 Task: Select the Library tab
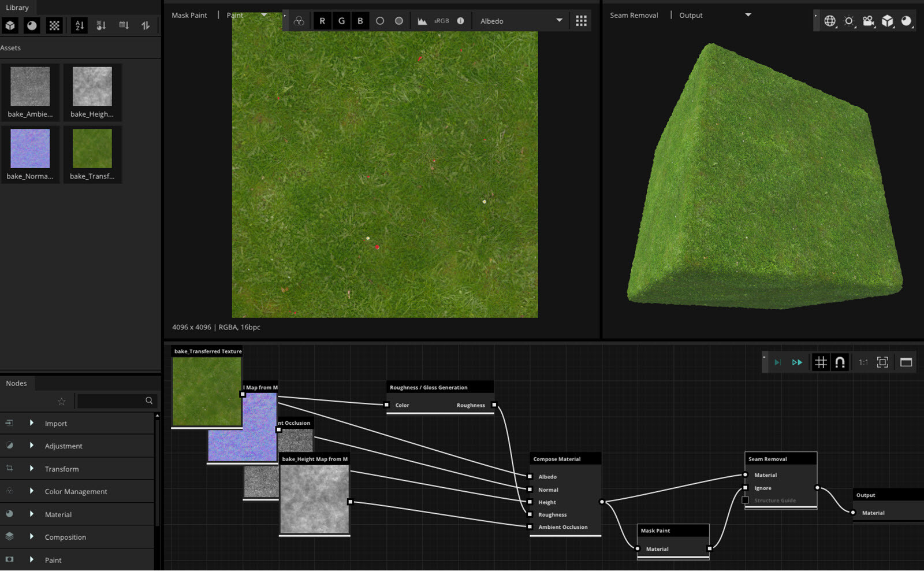[17, 8]
